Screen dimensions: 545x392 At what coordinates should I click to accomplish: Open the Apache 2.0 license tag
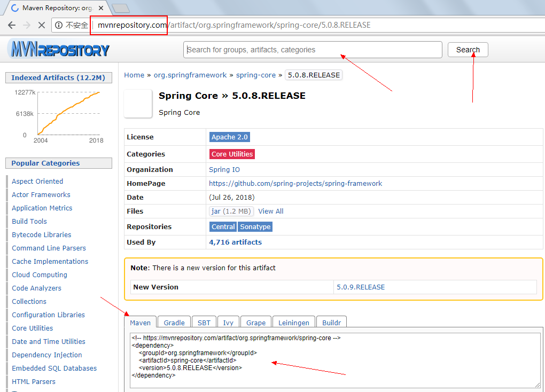[229, 137]
